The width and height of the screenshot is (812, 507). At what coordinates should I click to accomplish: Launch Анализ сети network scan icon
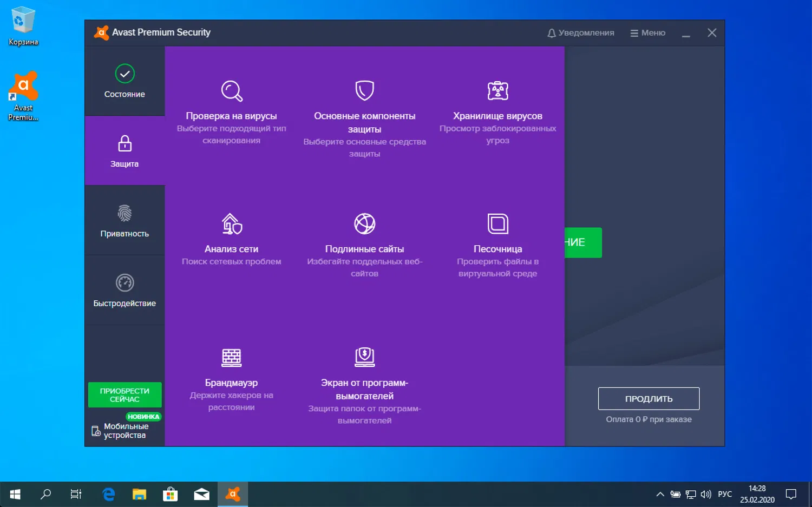pyautogui.click(x=232, y=224)
